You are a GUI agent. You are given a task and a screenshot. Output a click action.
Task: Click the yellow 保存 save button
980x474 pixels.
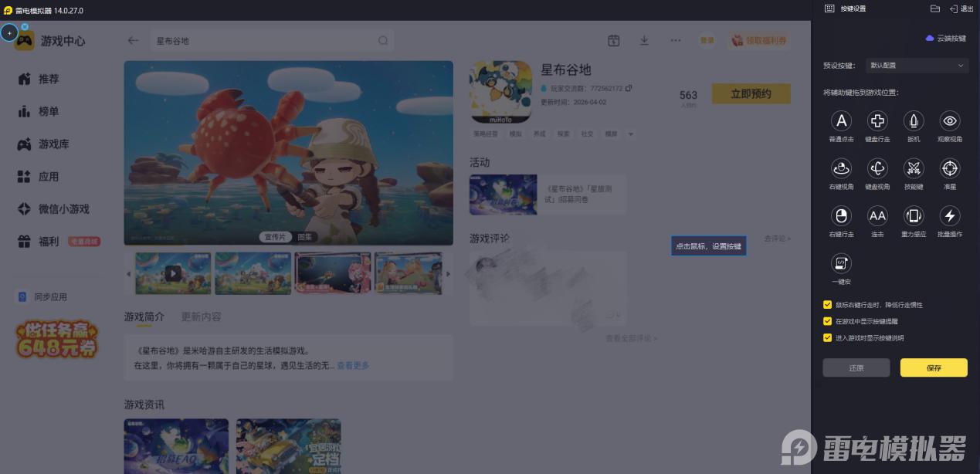(934, 367)
